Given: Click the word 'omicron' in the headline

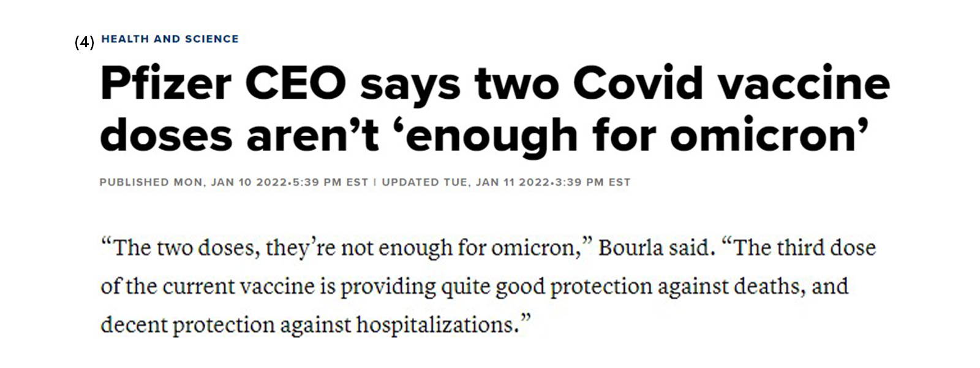Looking at the screenshot, I should (x=763, y=136).
